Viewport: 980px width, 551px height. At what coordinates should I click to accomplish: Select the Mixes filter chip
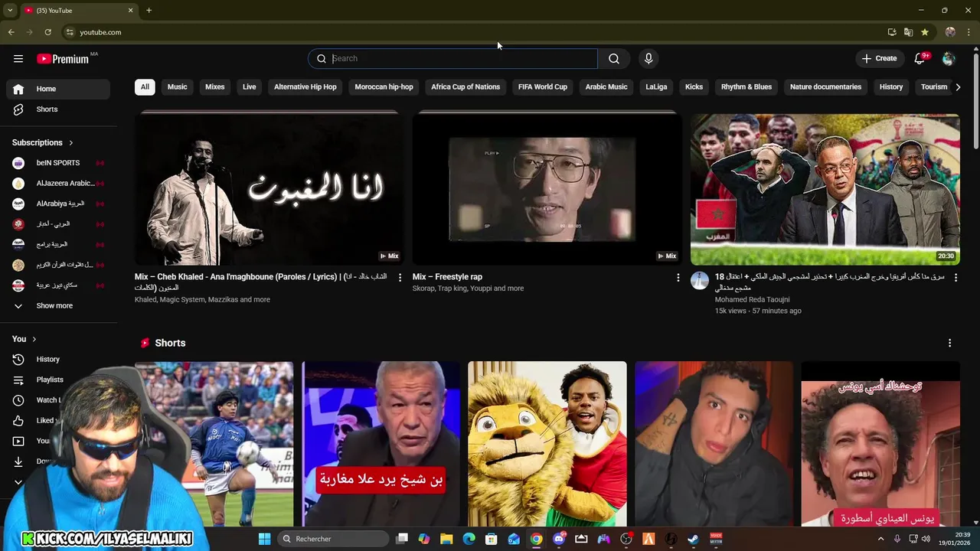pyautogui.click(x=215, y=86)
